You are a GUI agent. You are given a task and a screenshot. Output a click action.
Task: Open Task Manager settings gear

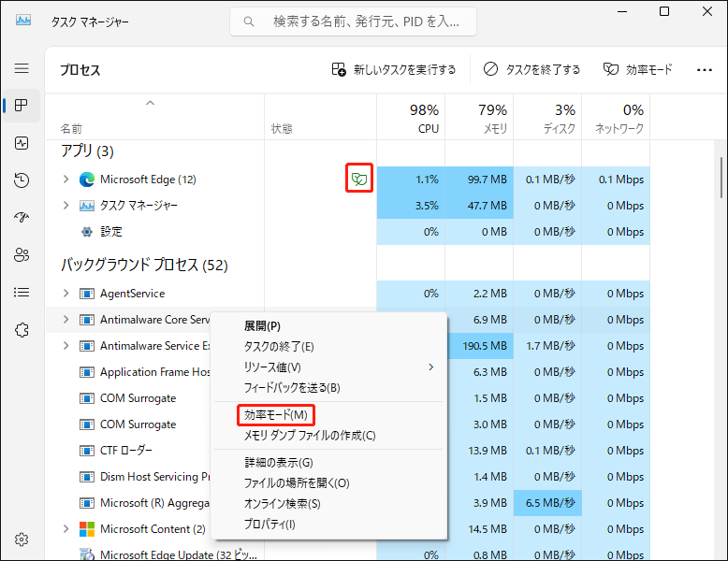22,539
